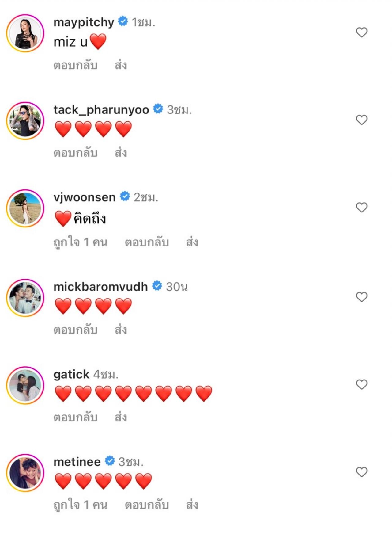Like the metinee comment

pyautogui.click(x=362, y=472)
